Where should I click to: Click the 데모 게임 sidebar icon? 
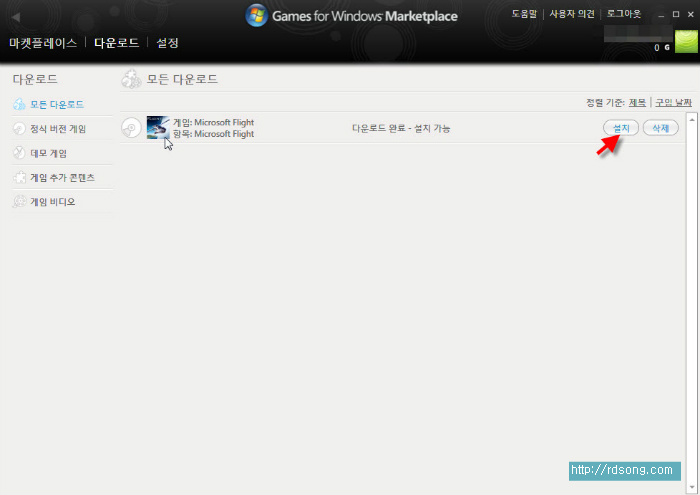[19, 153]
